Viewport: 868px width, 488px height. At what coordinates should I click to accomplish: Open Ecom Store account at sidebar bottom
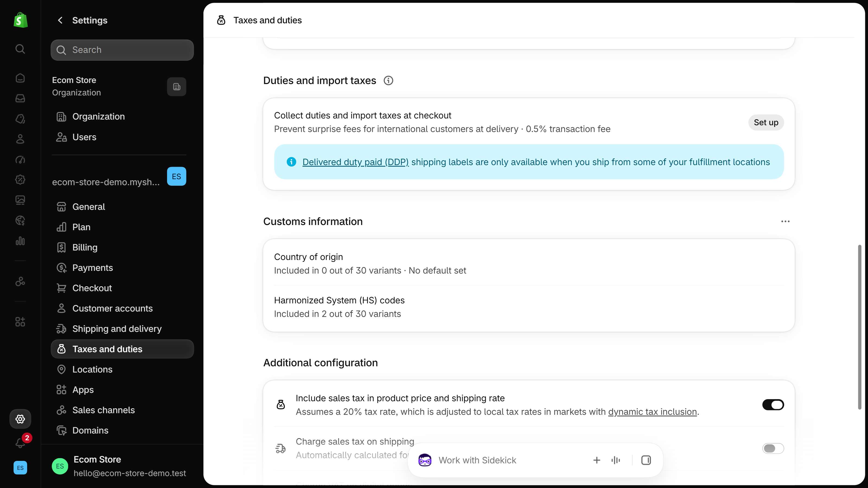click(x=122, y=466)
